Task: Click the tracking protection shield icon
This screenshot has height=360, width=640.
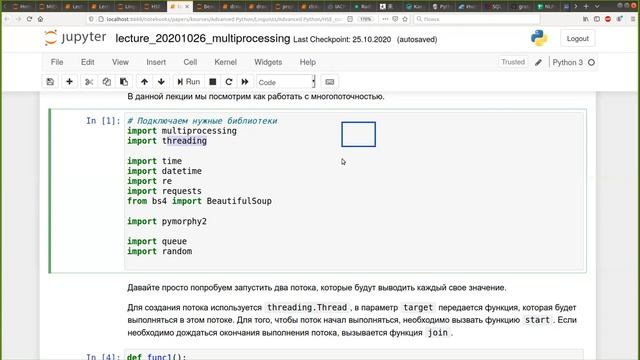Action: coord(91,19)
